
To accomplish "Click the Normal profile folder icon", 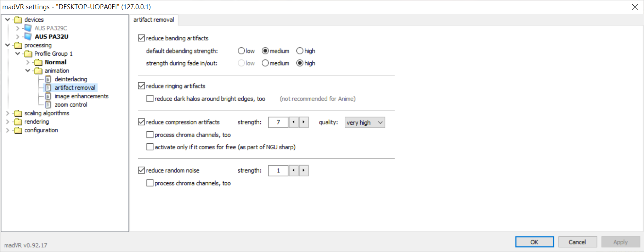I will pos(38,62).
